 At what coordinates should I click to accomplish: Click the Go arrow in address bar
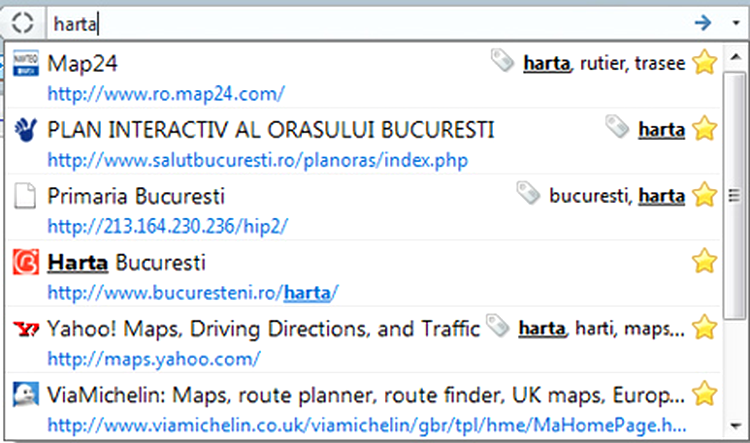pos(703,22)
